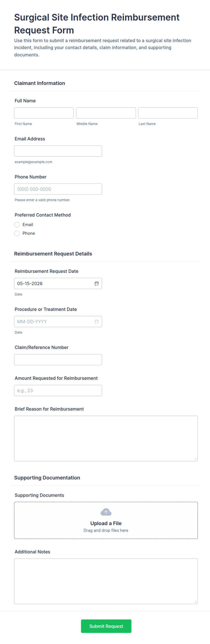Click the Reimbursement Request Date field

coord(58,284)
